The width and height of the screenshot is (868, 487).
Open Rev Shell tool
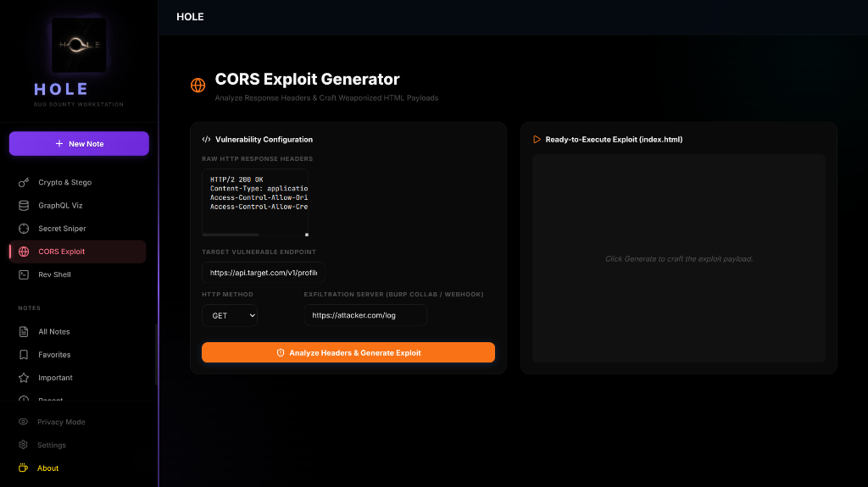click(77, 274)
